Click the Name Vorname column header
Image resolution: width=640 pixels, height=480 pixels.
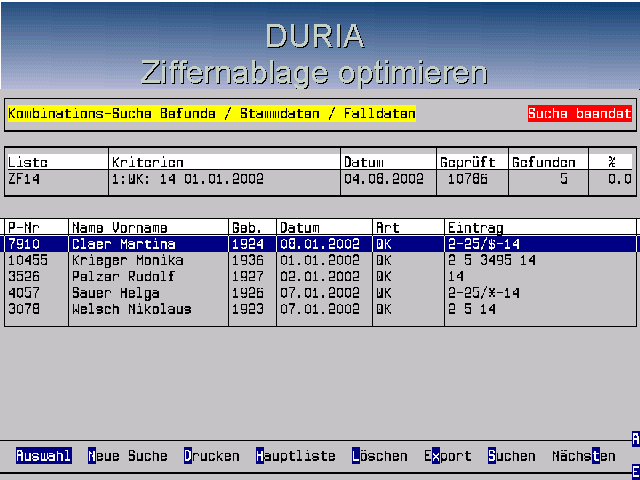[x=120, y=227]
